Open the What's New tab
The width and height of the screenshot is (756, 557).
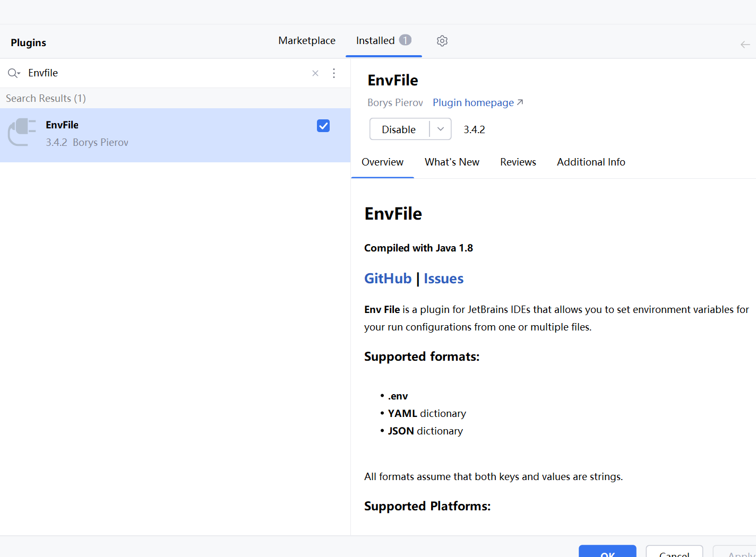[x=452, y=162]
